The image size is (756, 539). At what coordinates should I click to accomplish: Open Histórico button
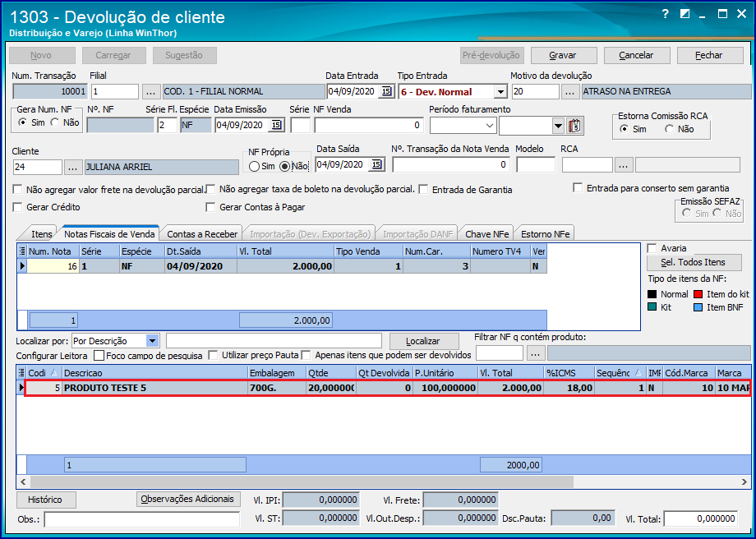point(45,500)
